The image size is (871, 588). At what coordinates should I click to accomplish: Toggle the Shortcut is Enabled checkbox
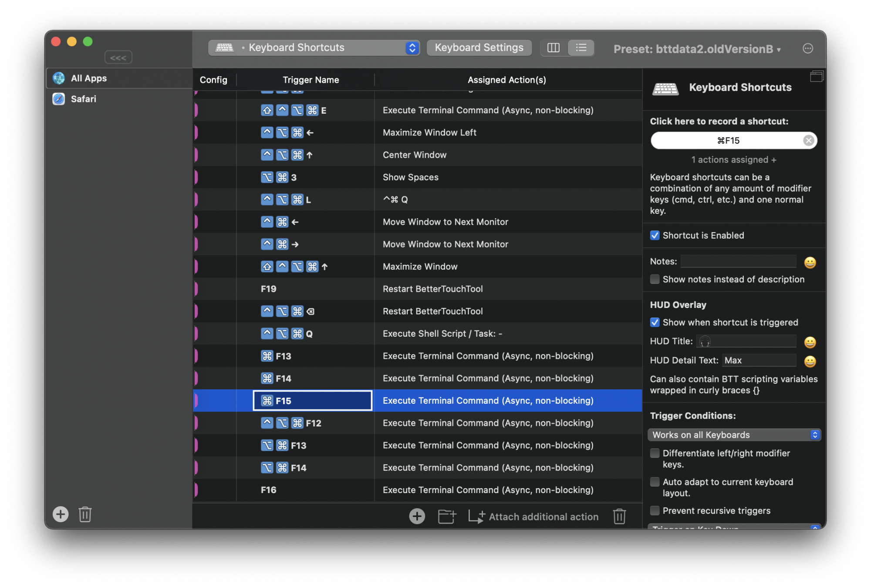(655, 236)
